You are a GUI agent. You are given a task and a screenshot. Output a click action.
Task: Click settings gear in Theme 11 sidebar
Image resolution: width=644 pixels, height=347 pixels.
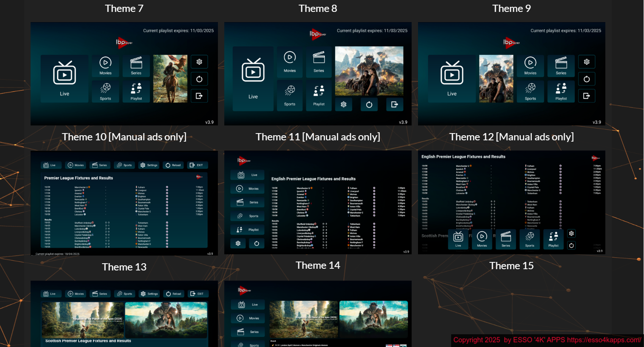[238, 243]
